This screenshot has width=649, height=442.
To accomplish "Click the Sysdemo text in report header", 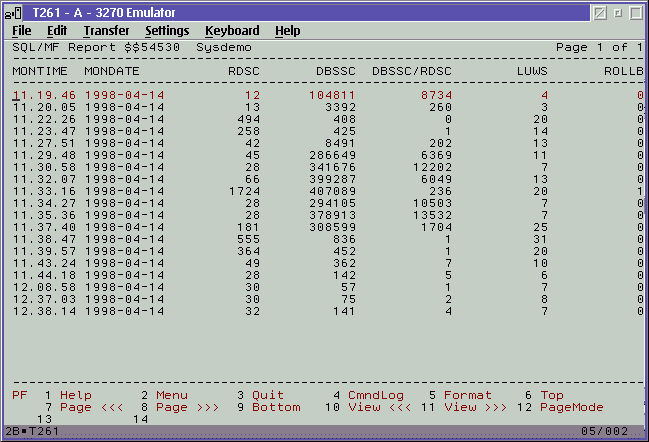I will pyautogui.click(x=224, y=48).
